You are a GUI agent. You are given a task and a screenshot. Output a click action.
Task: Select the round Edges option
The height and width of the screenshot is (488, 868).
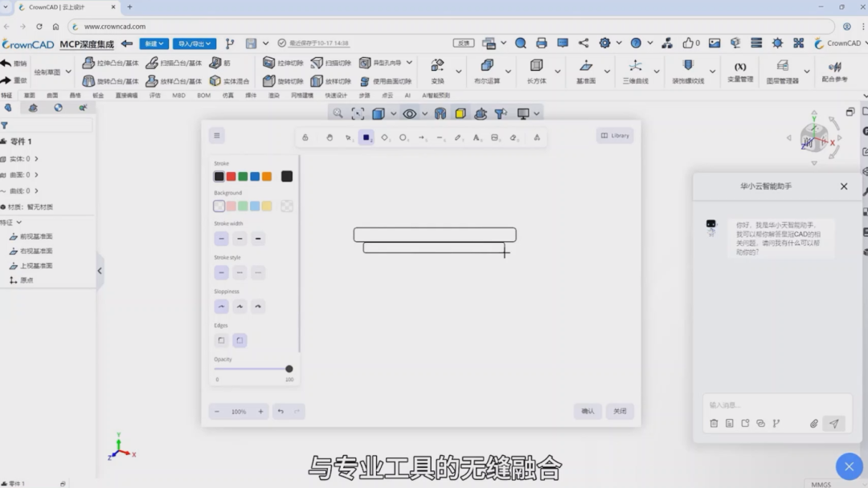tap(240, 340)
